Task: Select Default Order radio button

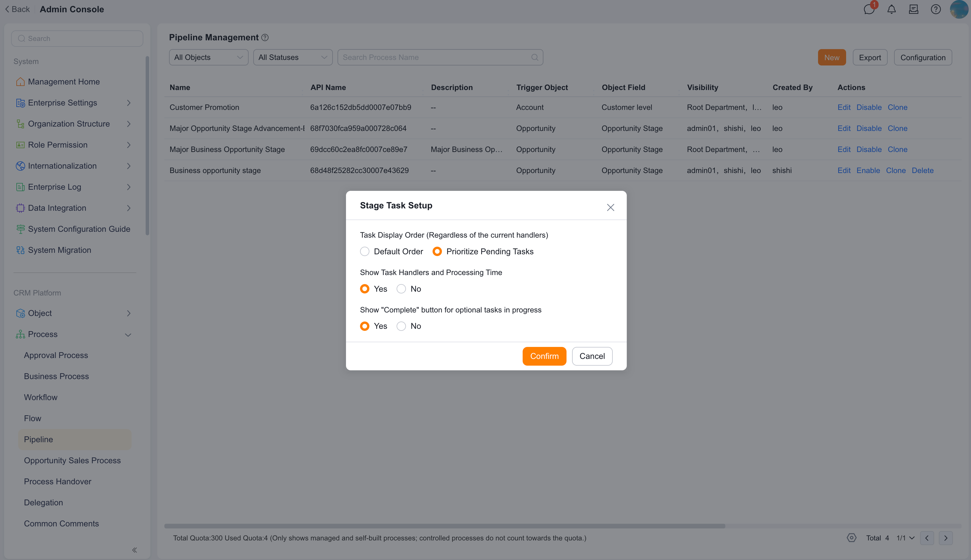Action: pos(364,252)
